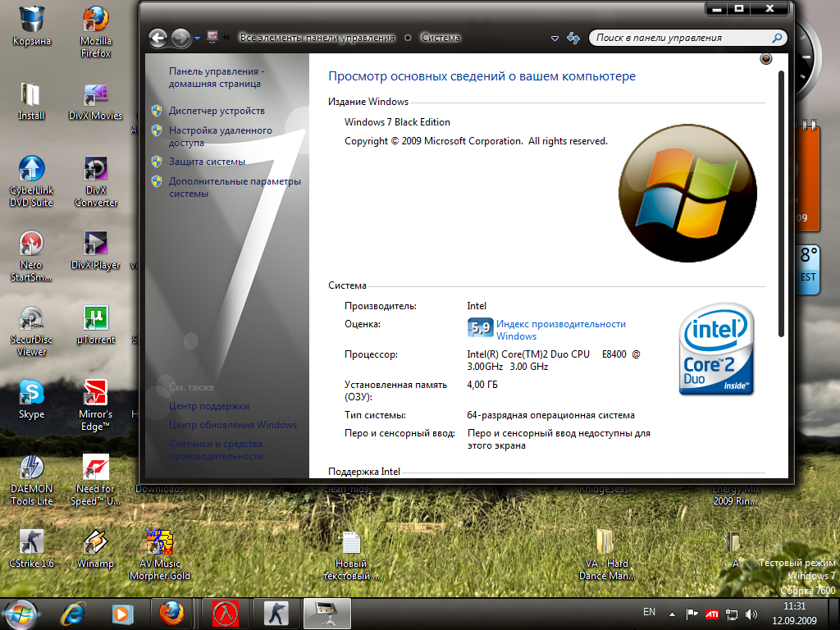The width and height of the screenshot is (840, 630).
Task: Click the ATI tray icon
Action: click(711, 614)
